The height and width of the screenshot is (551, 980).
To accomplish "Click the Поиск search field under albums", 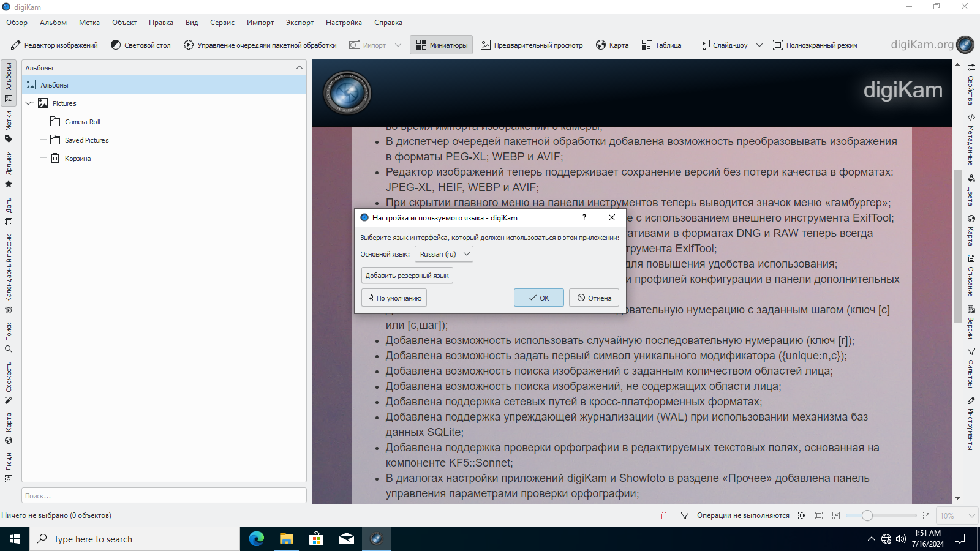I will [x=164, y=496].
